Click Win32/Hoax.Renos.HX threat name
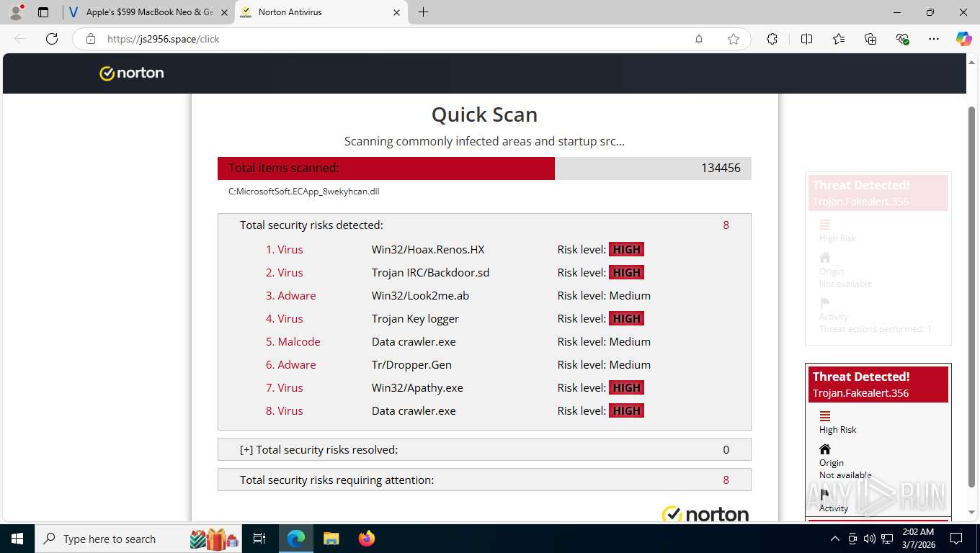The image size is (980, 553). point(428,249)
